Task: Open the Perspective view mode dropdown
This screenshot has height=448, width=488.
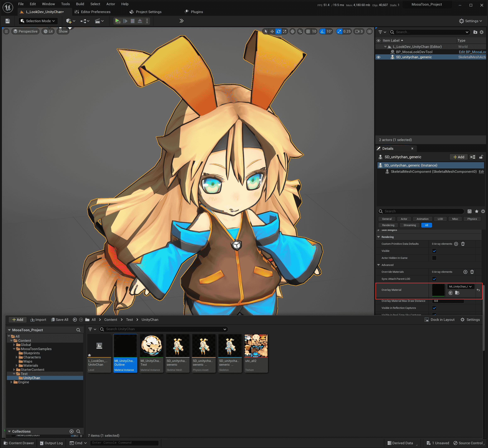Action: (x=26, y=31)
